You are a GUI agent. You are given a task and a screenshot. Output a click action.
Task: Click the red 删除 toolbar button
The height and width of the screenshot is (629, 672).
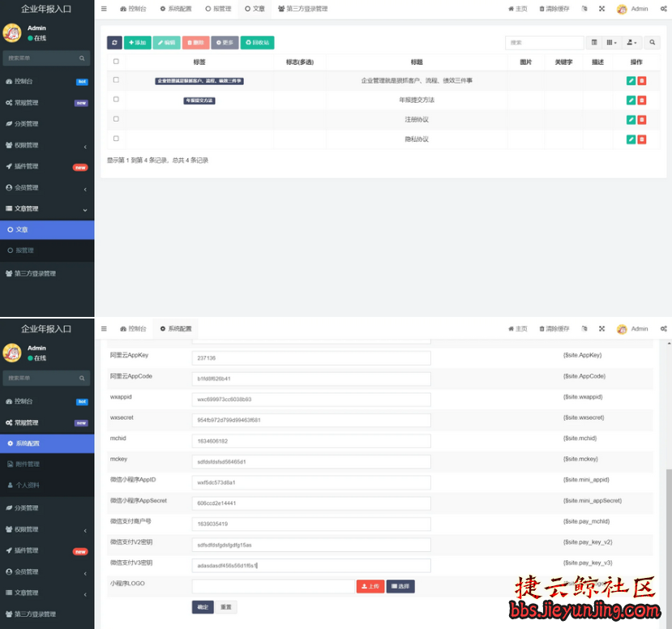196,42
